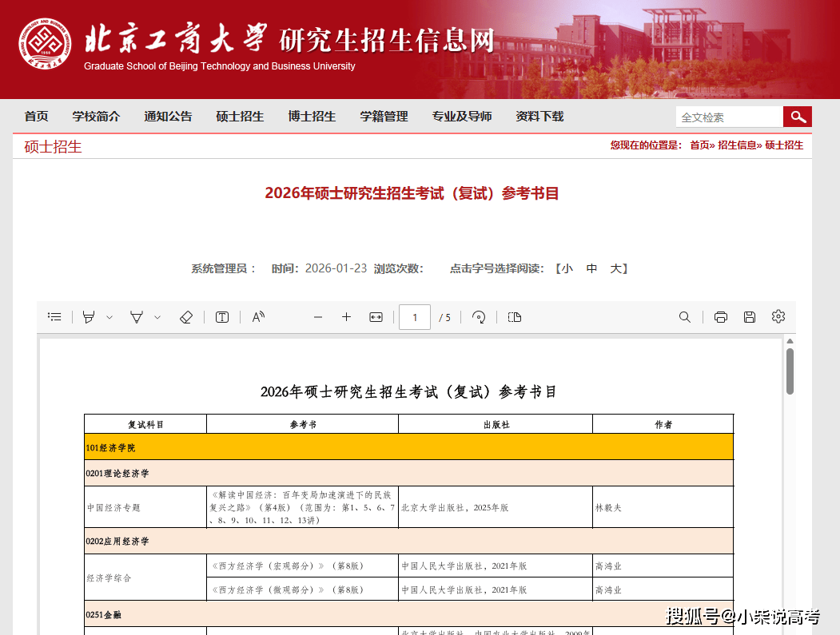Activate Read Aloud for the document
The image size is (840, 635).
point(257,317)
